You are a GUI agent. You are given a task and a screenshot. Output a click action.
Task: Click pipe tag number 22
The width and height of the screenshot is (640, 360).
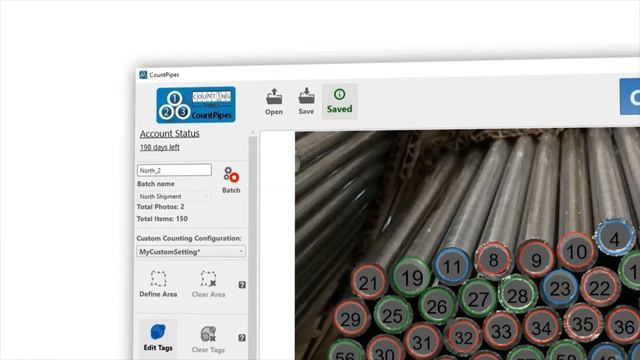click(x=600, y=287)
